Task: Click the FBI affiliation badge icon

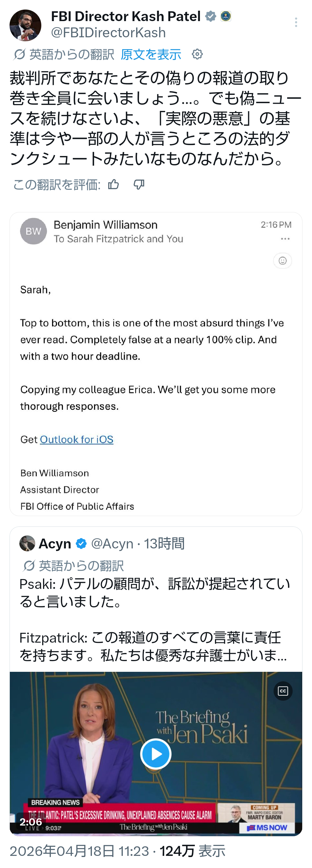Action: pos(226,16)
